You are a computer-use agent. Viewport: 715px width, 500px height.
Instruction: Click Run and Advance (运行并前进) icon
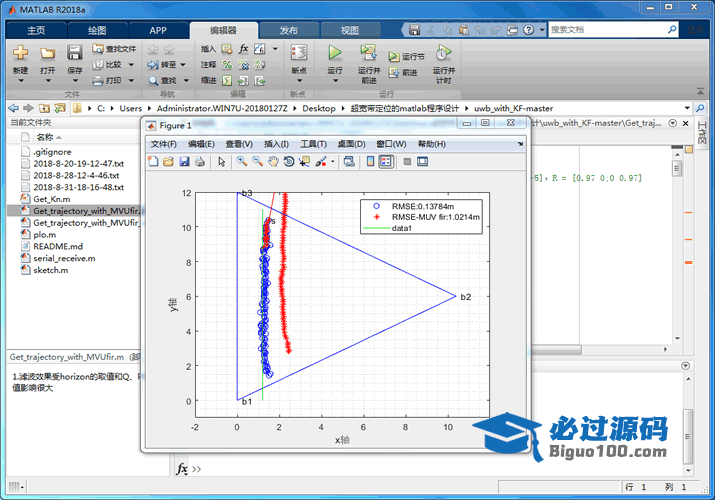click(368, 53)
